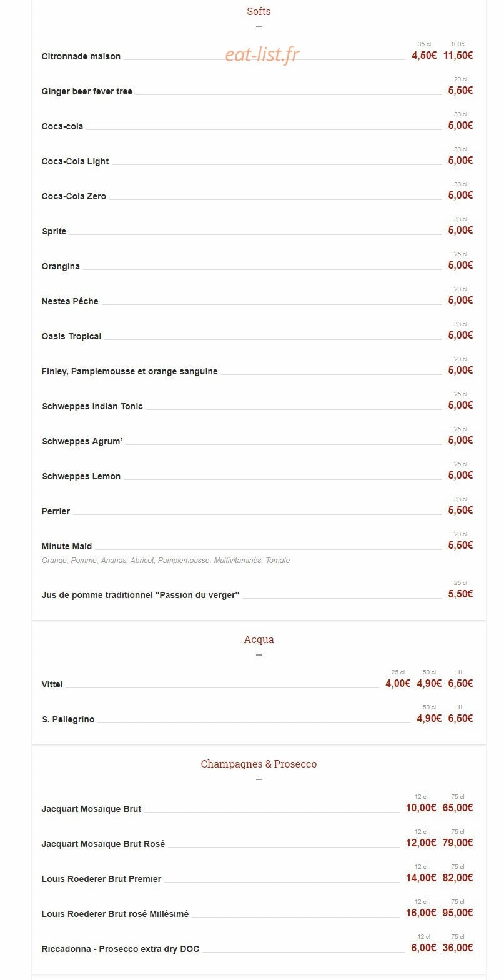504x980 pixels.
Task: Select the Perrier item
Action: coord(56,511)
